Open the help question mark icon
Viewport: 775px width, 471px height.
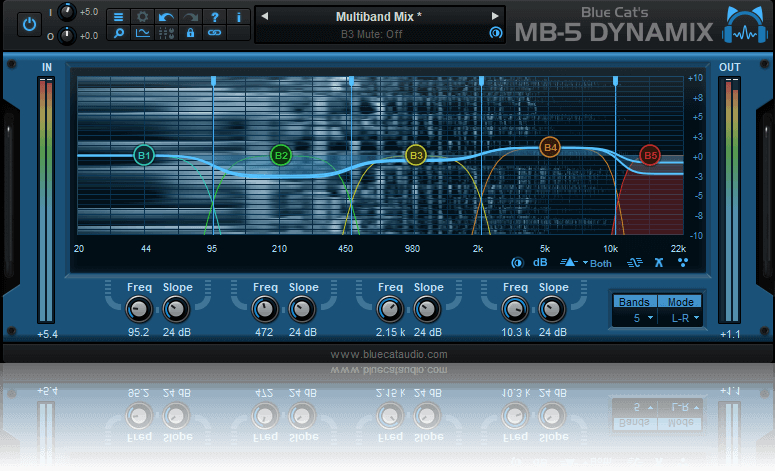point(214,17)
